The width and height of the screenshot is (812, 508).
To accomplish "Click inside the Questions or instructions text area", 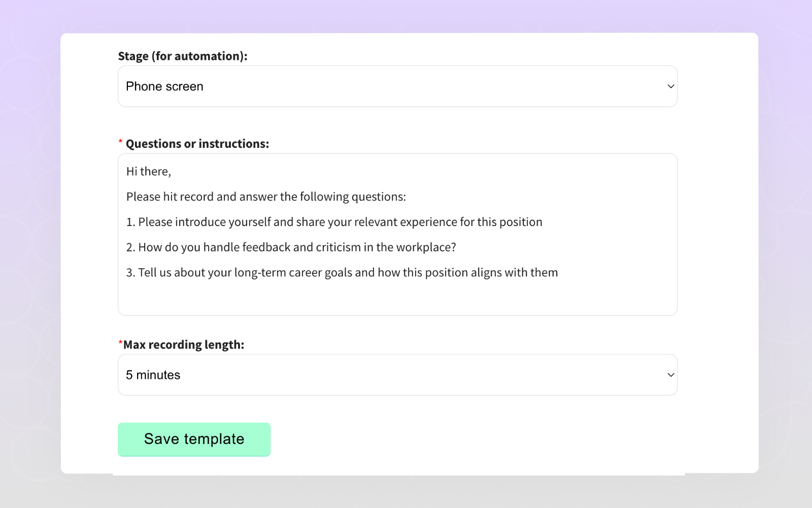I will (397, 295).
